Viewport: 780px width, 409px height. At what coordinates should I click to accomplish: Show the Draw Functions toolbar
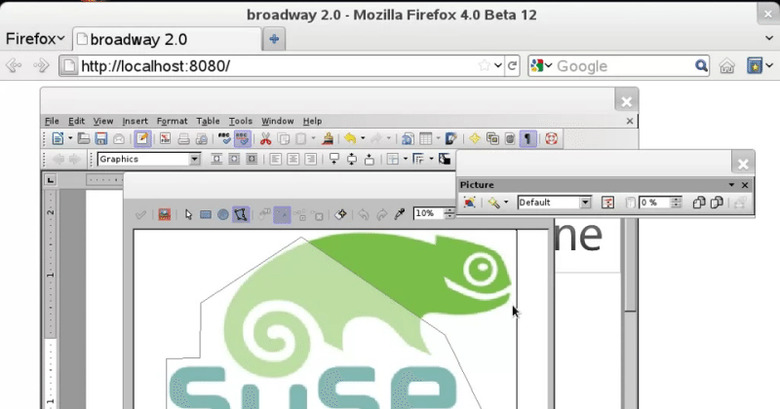point(451,138)
